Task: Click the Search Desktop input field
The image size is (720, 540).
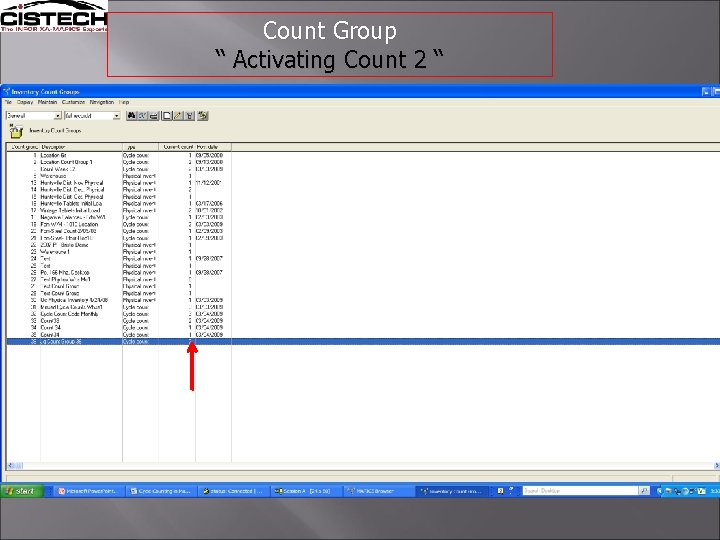Action: (580, 491)
